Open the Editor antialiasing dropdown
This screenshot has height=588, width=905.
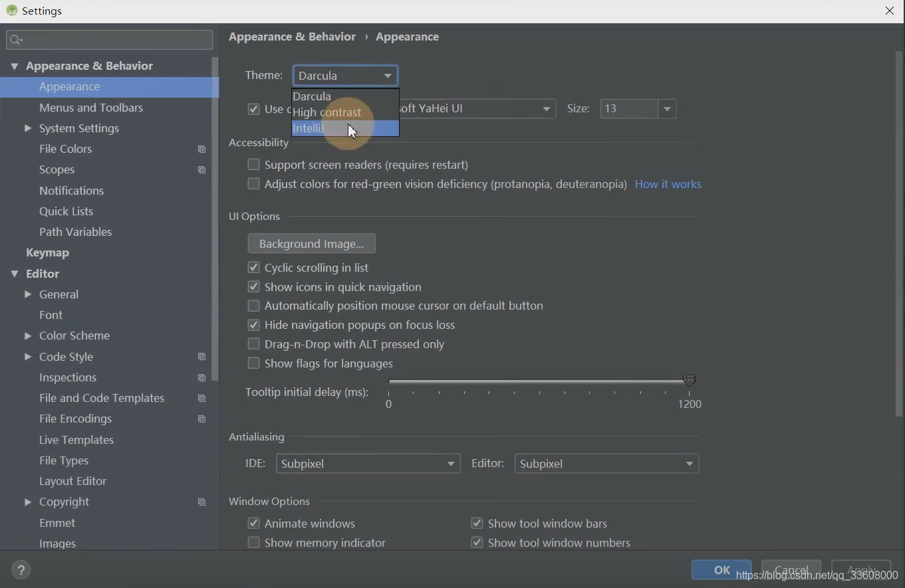(606, 464)
